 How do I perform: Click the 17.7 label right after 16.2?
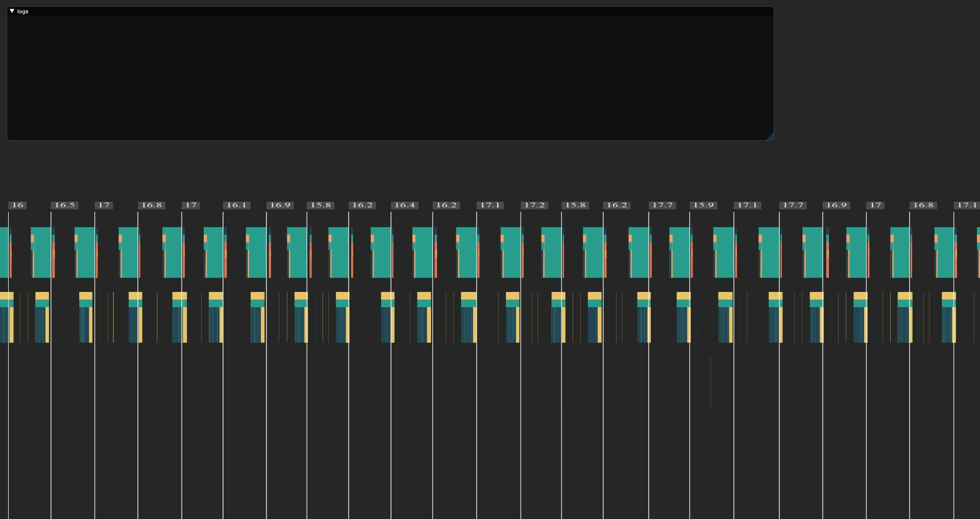(x=663, y=205)
